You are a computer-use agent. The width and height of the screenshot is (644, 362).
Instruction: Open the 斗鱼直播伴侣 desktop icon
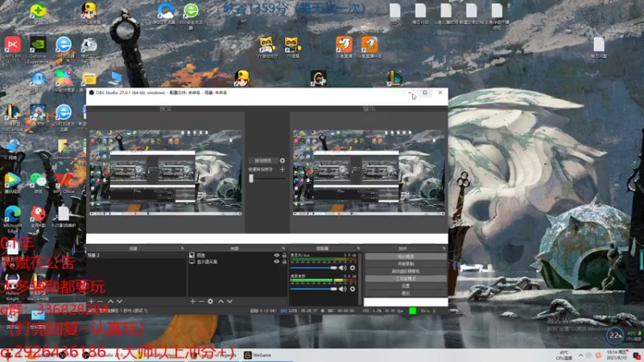[369, 47]
